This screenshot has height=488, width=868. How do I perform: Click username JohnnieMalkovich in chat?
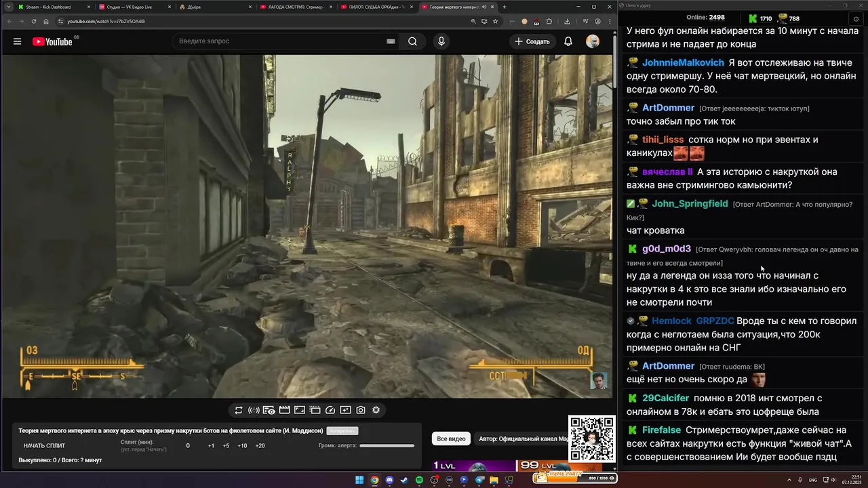click(683, 62)
